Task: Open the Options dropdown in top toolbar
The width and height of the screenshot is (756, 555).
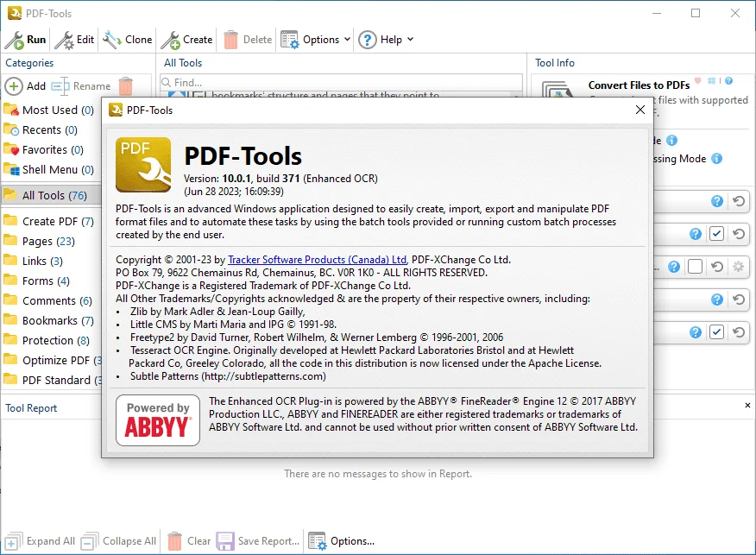Action: [x=316, y=40]
